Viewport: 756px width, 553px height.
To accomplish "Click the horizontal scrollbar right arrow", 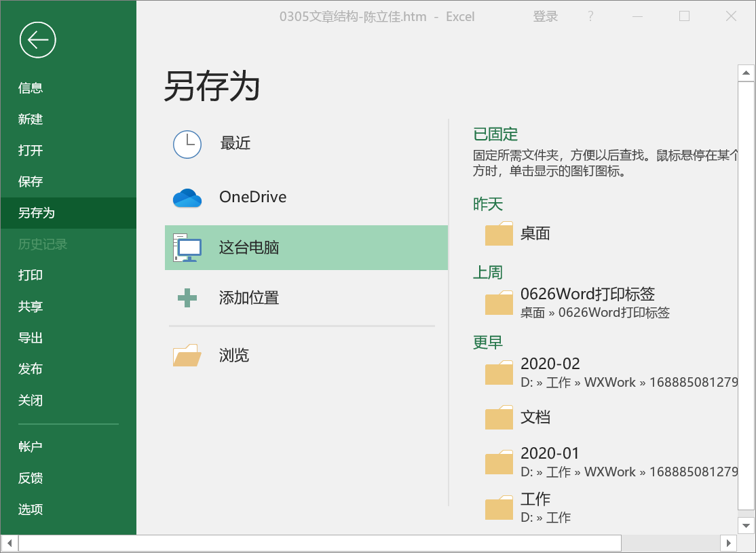I will coord(728,543).
